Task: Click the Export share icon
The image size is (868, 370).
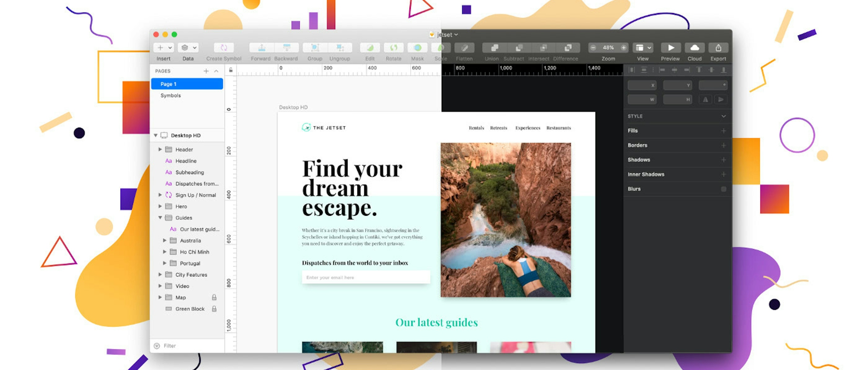Action: [718, 48]
